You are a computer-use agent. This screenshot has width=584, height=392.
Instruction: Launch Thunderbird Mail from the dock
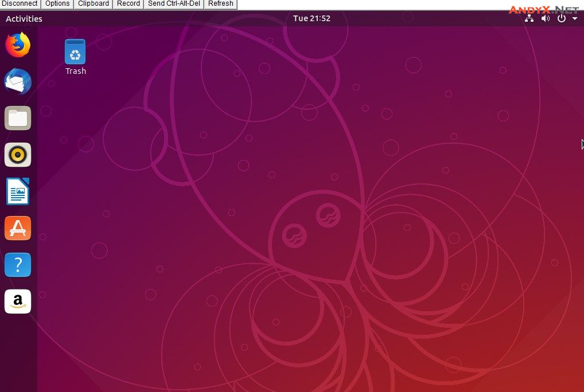click(18, 81)
